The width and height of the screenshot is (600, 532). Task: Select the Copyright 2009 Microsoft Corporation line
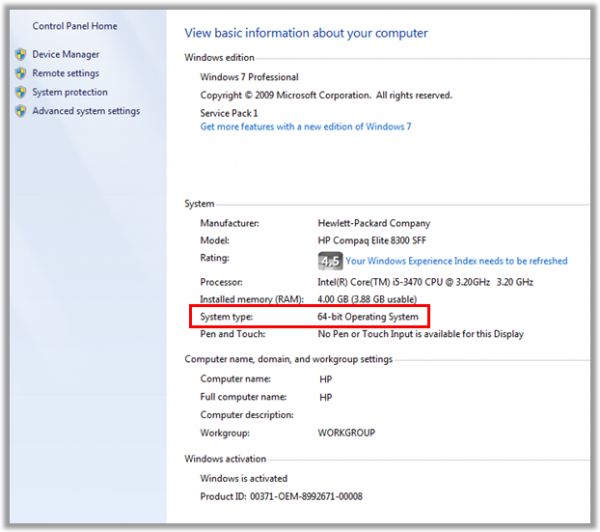coord(326,95)
